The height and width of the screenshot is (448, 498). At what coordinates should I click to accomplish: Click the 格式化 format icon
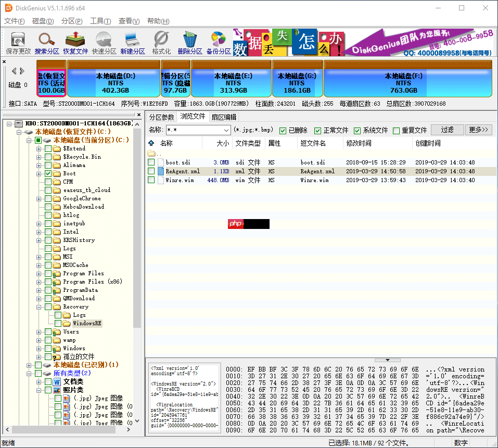tap(161, 42)
